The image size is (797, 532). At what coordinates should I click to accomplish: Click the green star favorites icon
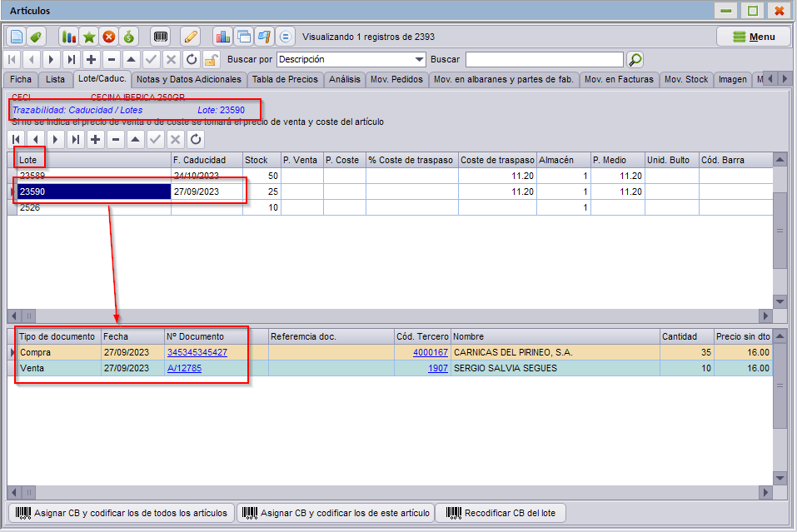(89, 37)
